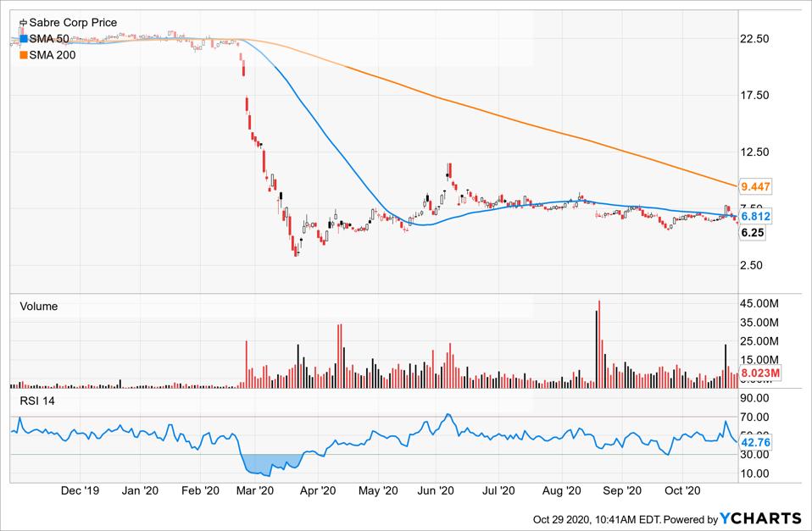Image resolution: width=812 pixels, height=531 pixels.
Task: Click the 70.00 RSI axis label
Action: 754,417
